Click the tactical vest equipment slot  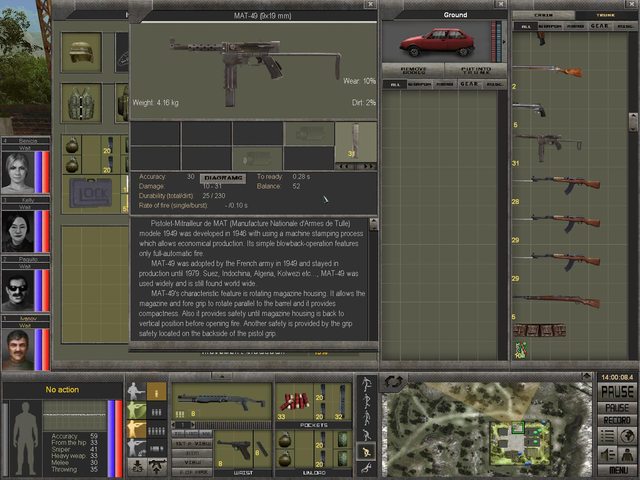point(81,103)
